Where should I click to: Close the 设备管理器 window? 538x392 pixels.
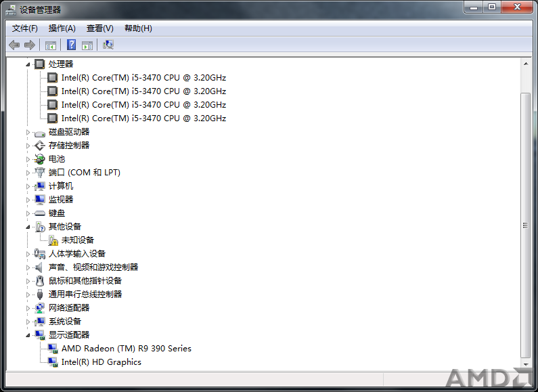coord(518,7)
